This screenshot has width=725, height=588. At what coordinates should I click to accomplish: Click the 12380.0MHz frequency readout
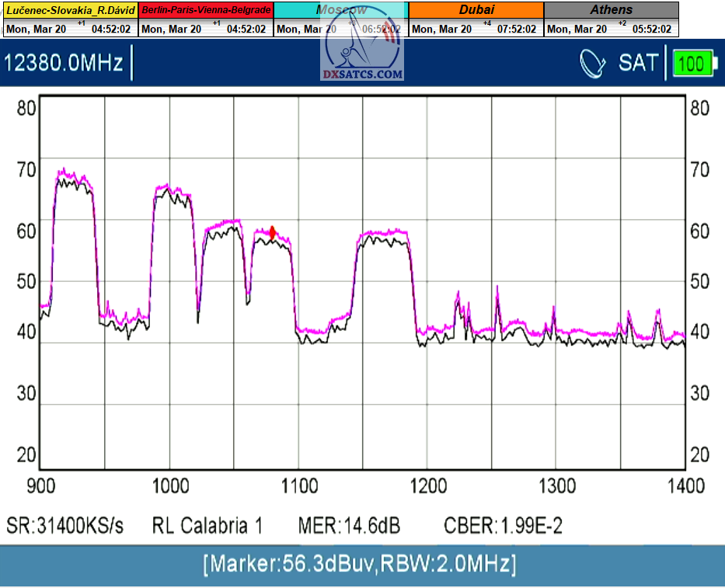point(64,63)
